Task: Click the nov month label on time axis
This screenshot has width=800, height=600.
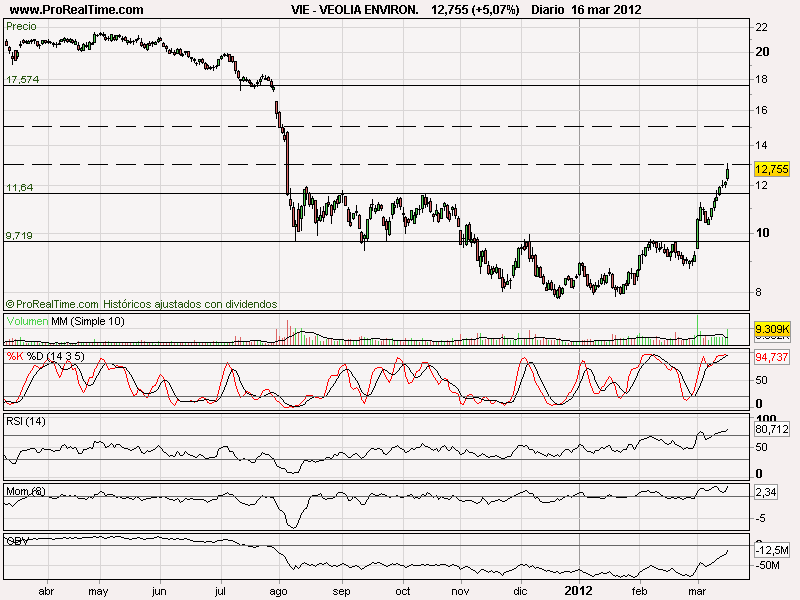Action: click(x=460, y=591)
